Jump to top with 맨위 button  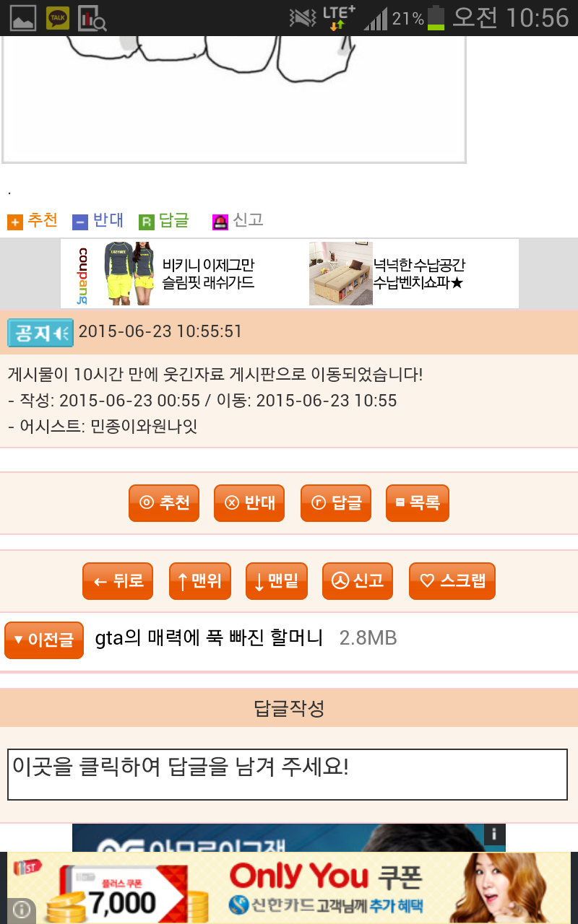pyautogui.click(x=200, y=581)
